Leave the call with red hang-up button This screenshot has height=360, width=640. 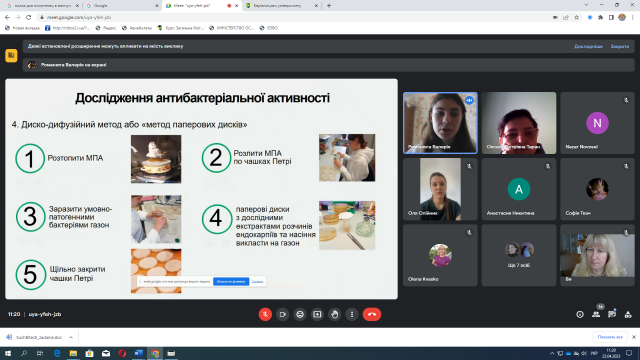click(372, 314)
